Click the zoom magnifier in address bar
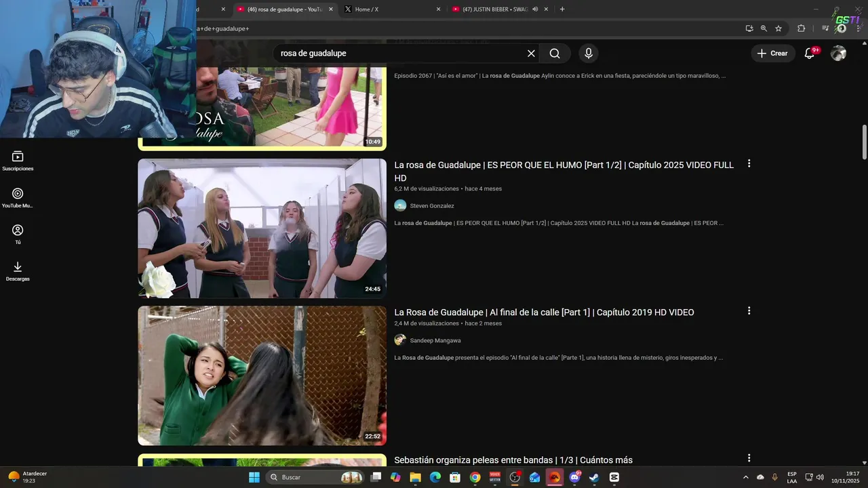This screenshot has height=488, width=868. [764, 28]
